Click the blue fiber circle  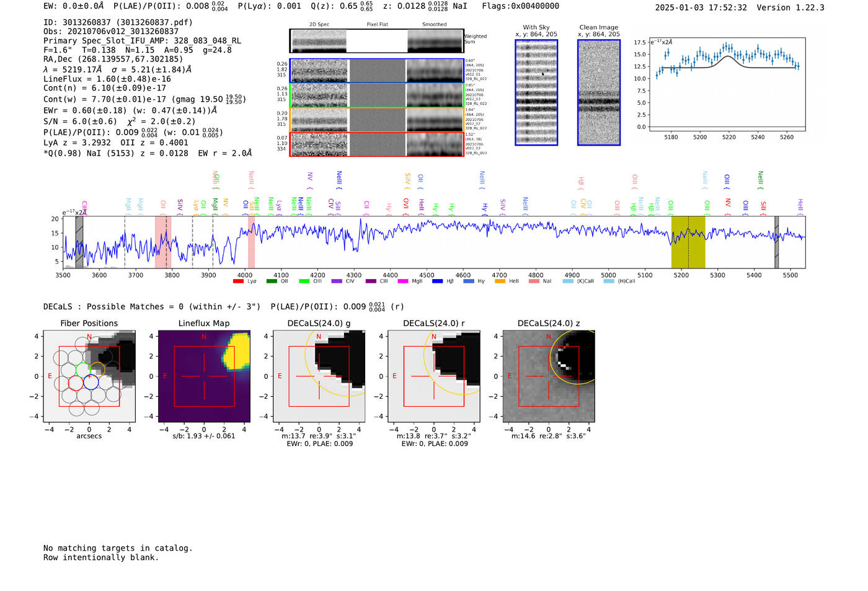point(91,383)
